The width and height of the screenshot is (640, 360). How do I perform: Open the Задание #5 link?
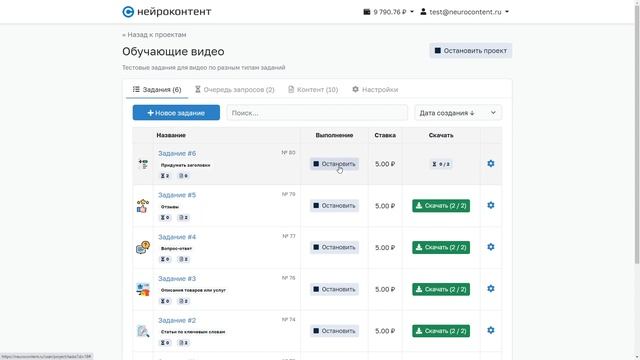pos(177,195)
